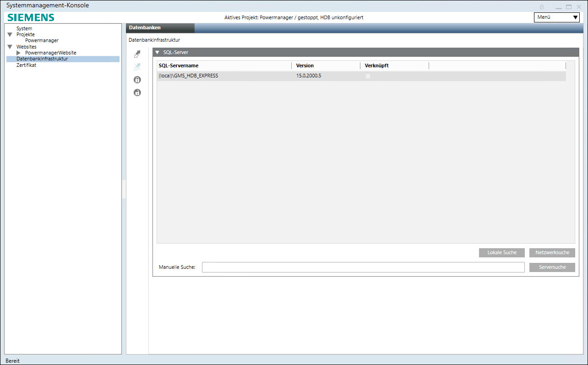Click the link SQL server arrow icon
This screenshot has height=365, width=588.
pyautogui.click(x=137, y=54)
